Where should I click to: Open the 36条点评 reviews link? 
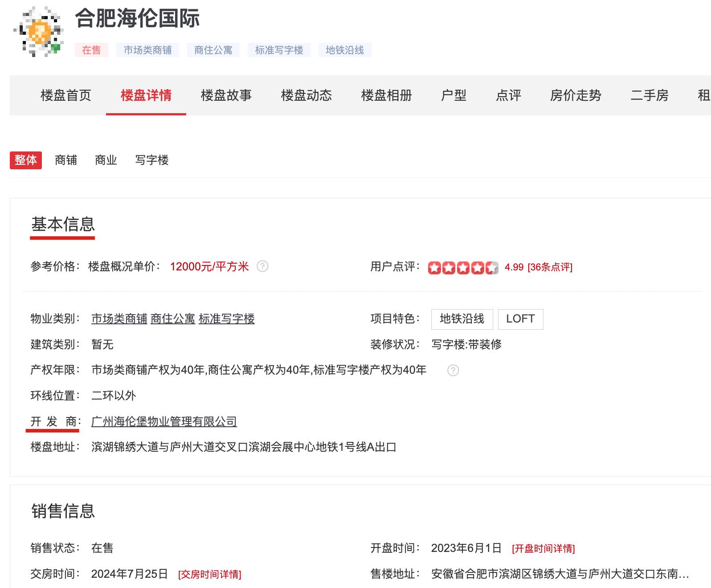click(x=550, y=267)
